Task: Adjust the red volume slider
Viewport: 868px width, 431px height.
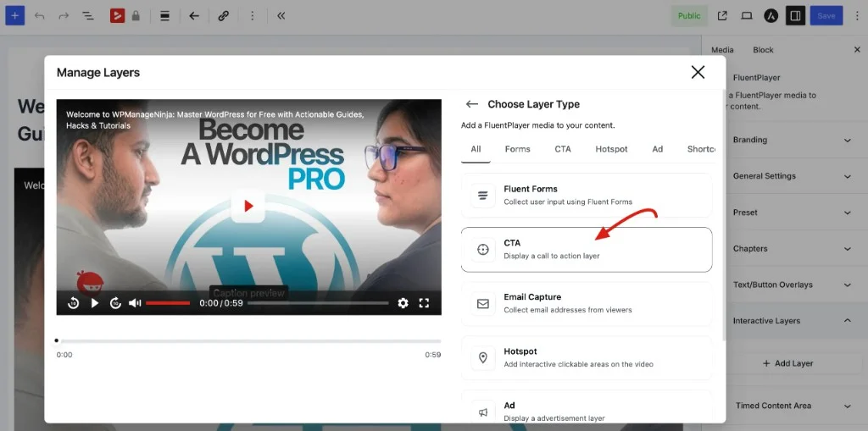Action: 168,302
